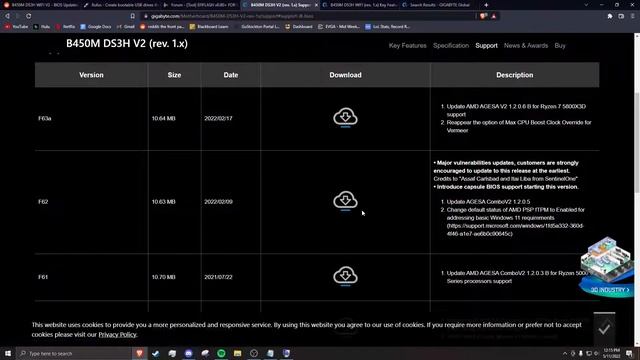Show hidden system tray icons
640x360 pixels.
[x=565, y=353]
